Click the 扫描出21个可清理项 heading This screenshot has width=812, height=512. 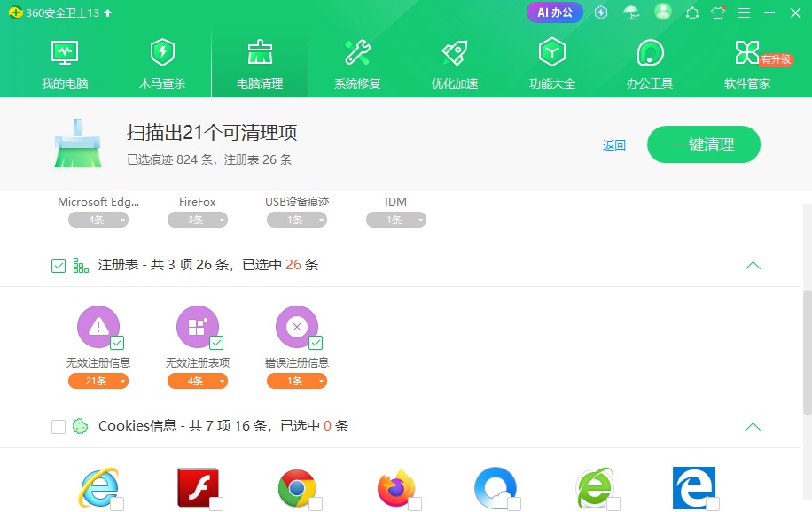point(212,133)
